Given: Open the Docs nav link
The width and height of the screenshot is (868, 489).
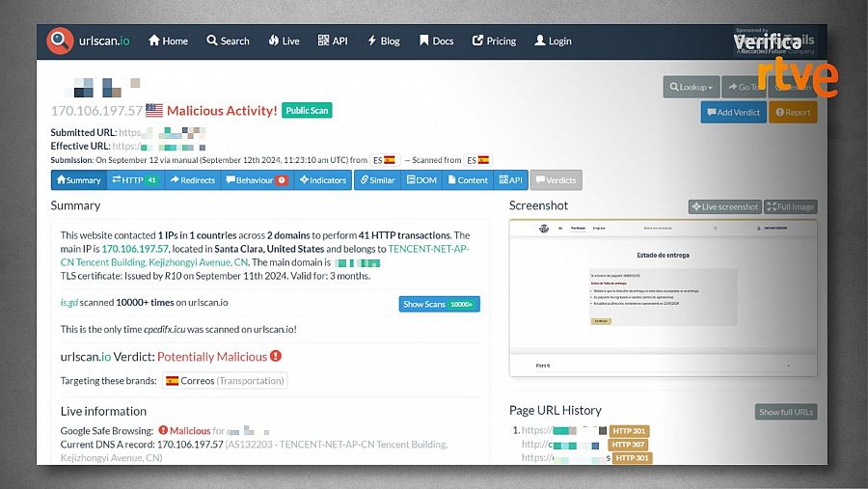Looking at the screenshot, I should click(437, 41).
